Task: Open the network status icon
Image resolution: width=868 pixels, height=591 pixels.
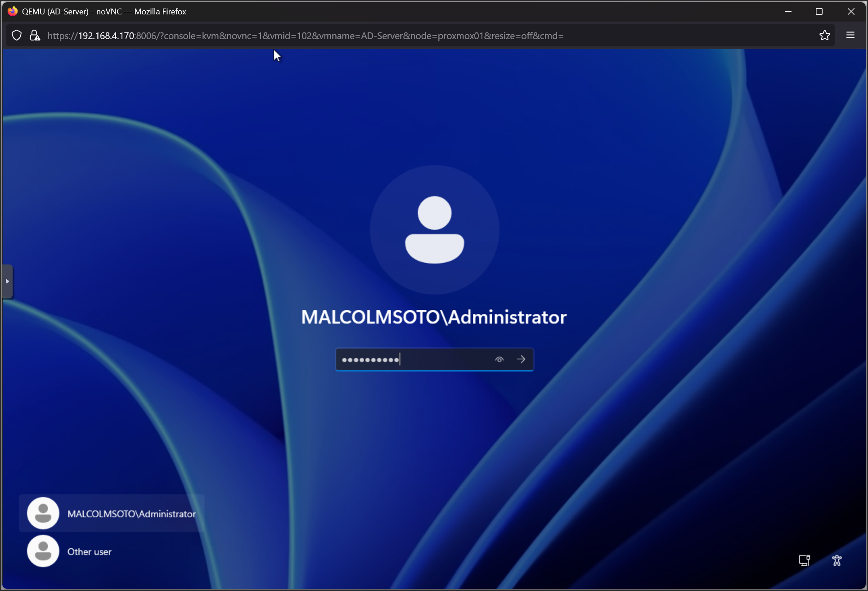Action: (x=804, y=560)
